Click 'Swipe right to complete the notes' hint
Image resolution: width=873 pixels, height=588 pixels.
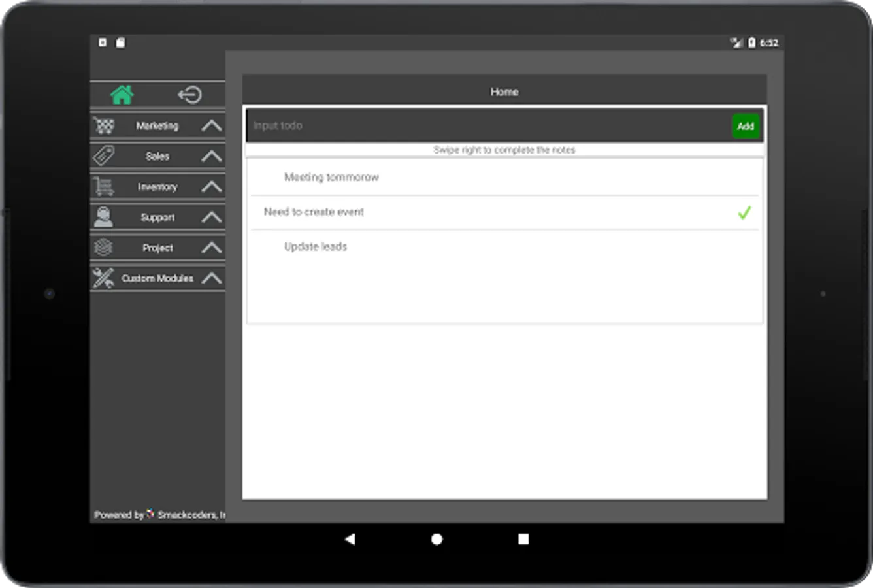coord(504,150)
